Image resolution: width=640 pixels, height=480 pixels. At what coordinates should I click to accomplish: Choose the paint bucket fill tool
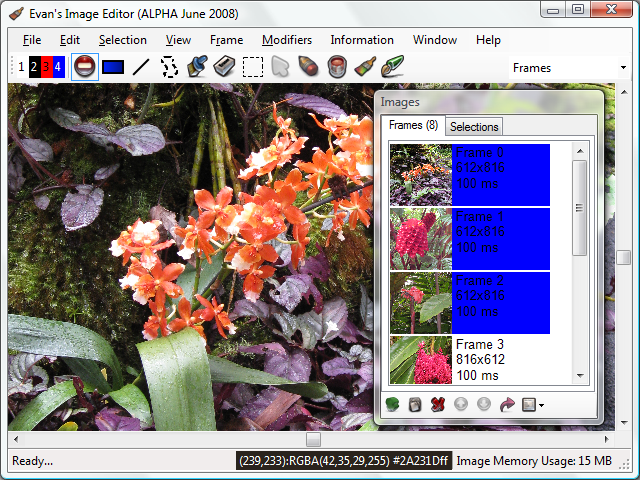click(337, 67)
